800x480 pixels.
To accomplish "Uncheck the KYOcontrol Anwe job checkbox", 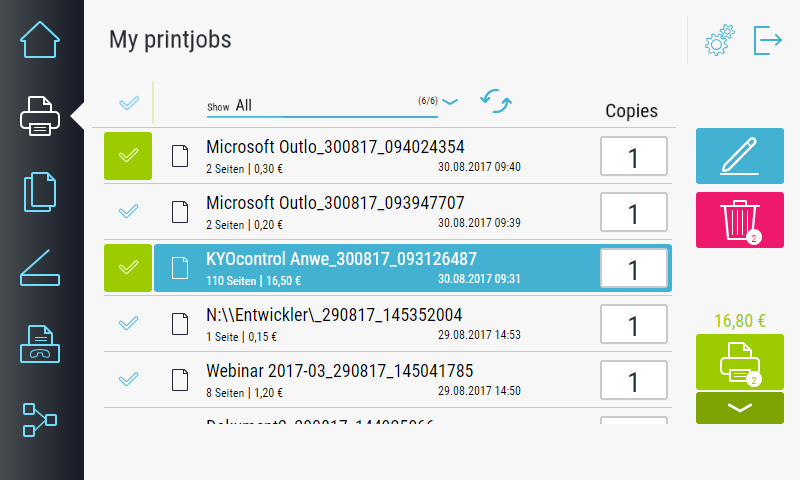I will [x=128, y=268].
